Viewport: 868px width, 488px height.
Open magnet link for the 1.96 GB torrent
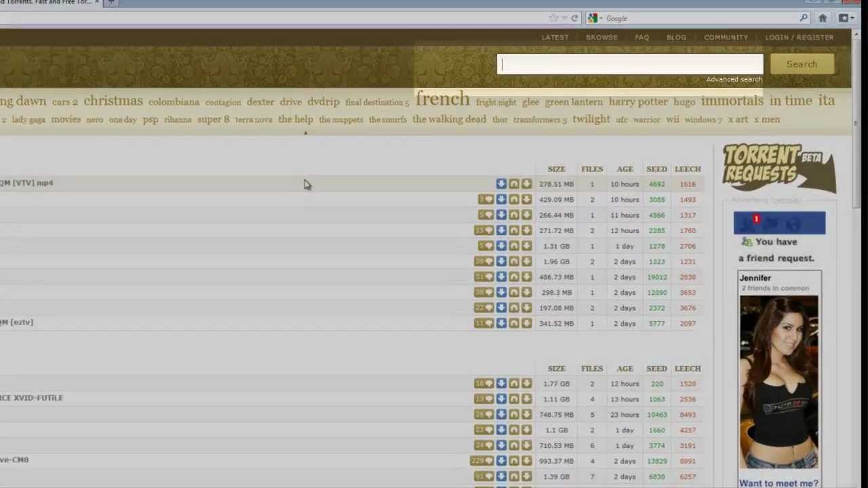pyautogui.click(x=514, y=262)
